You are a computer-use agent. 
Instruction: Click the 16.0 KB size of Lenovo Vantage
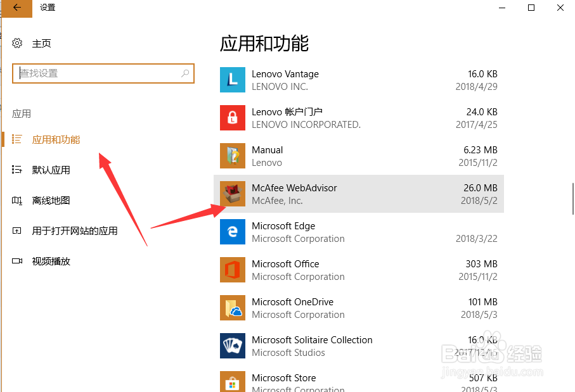click(x=482, y=74)
